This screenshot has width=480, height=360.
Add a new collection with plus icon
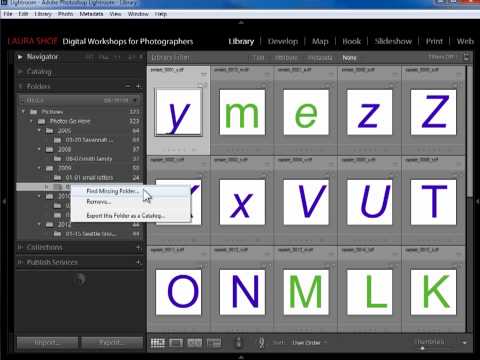click(x=139, y=248)
